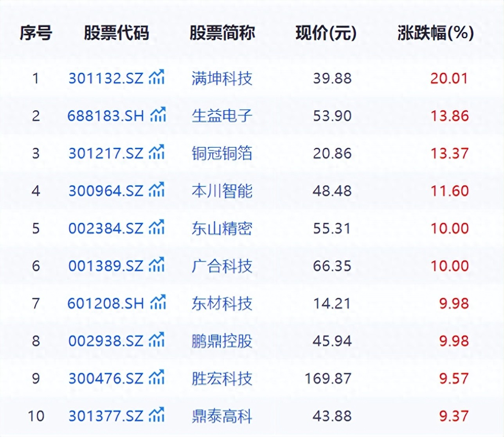Open 东山精密 stock page
The width and height of the screenshot is (504, 437).
pyautogui.click(x=222, y=228)
